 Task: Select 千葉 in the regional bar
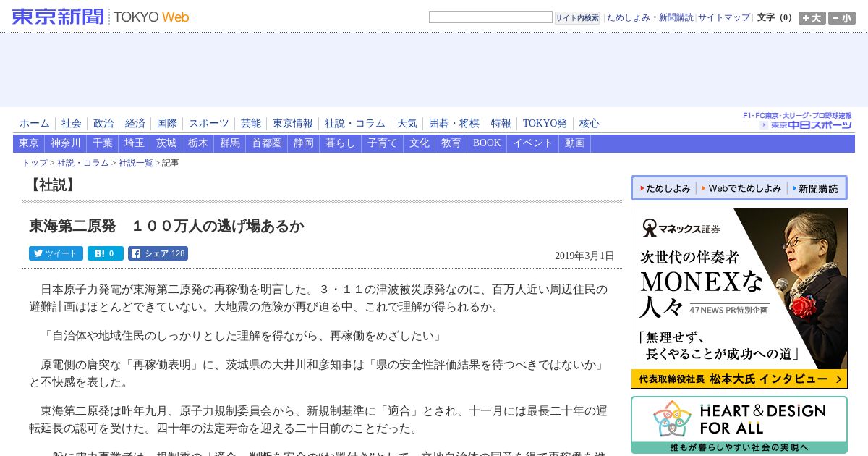click(x=103, y=143)
